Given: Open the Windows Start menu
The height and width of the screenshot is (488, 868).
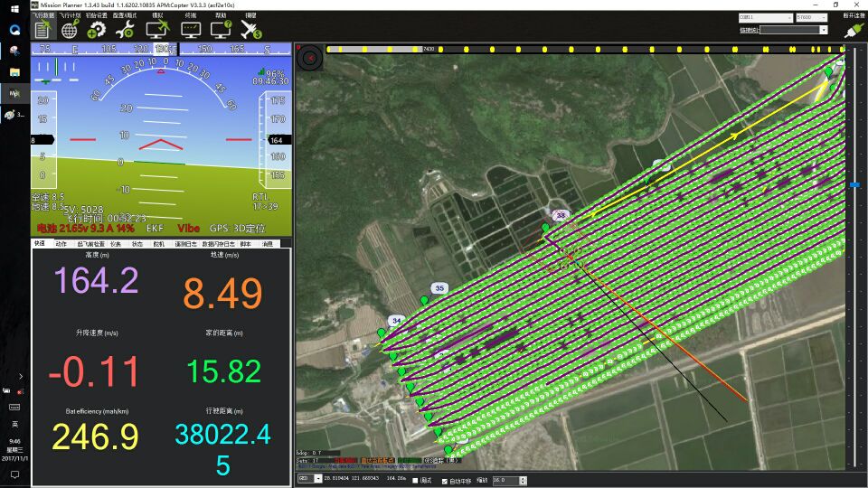Looking at the screenshot, I should 15,8.
